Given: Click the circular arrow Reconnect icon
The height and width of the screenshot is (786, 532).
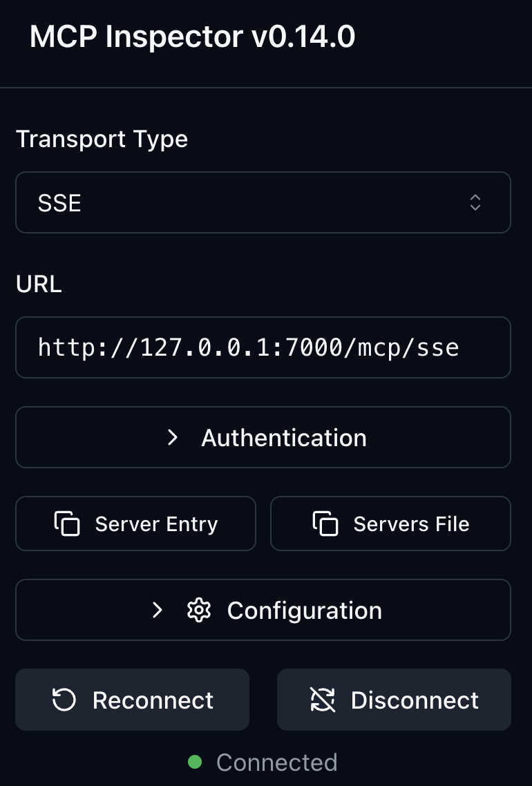Looking at the screenshot, I should click(x=64, y=700).
